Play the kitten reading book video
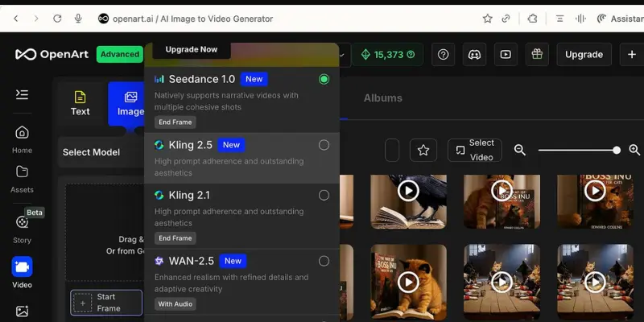The height and width of the screenshot is (322, 644). tap(408, 283)
